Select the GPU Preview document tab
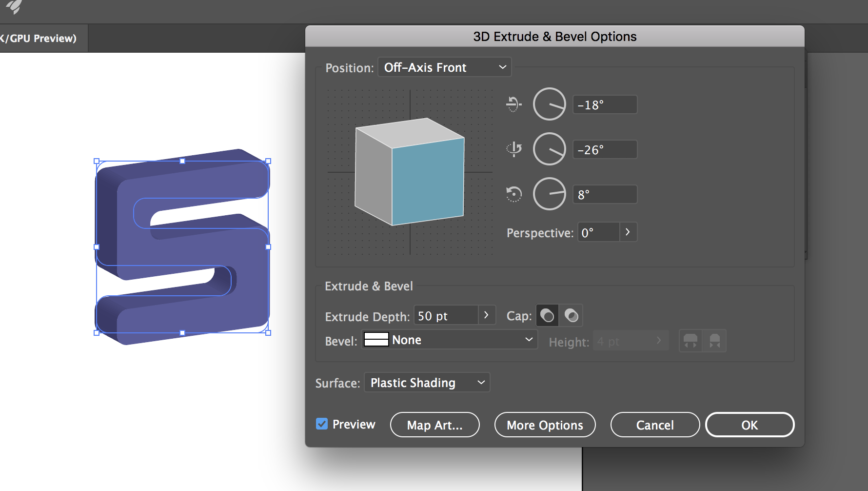This screenshot has width=868, height=491. [x=41, y=38]
